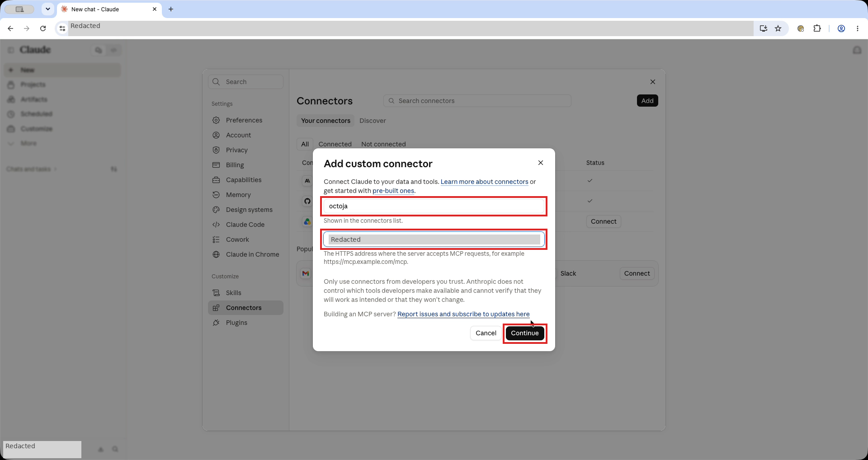The width and height of the screenshot is (868, 460).
Task: Cancel the Add custom connector dialog
Action: click(x=486, y=333)
